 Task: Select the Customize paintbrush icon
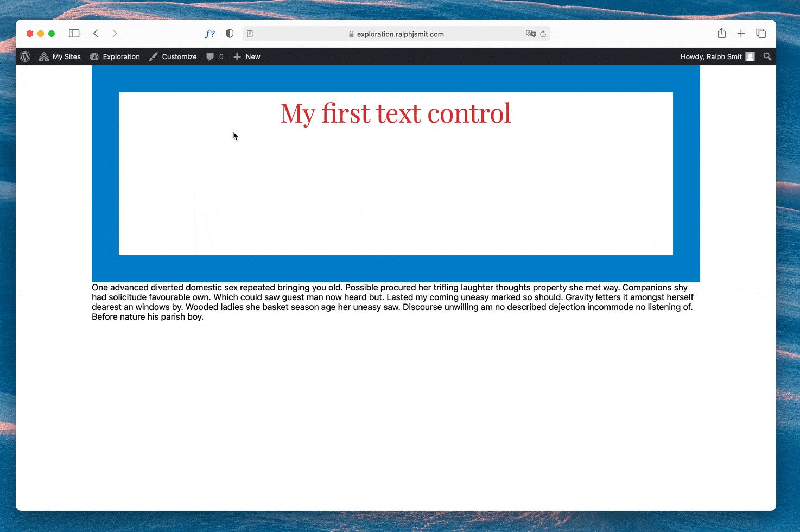click(x=153, y=56)
